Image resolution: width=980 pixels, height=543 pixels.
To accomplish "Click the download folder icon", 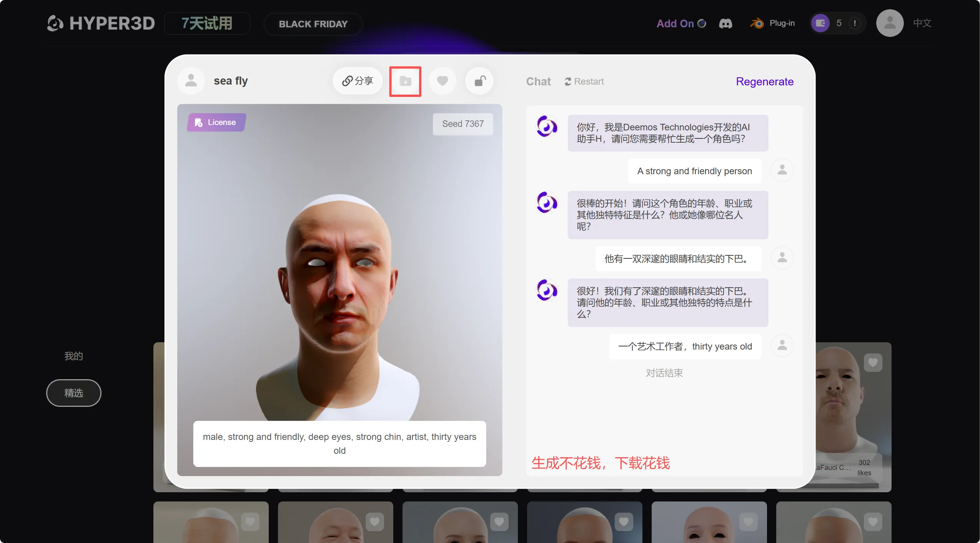I will (405, 81).
